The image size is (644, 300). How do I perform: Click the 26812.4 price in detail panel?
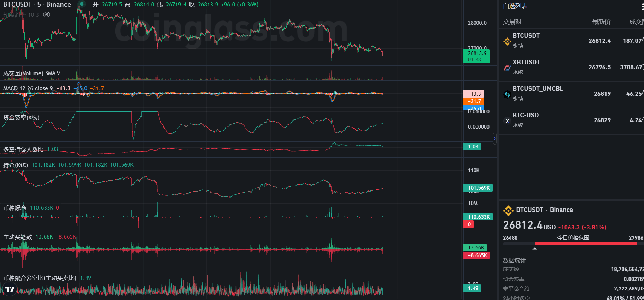click(522, 225)
